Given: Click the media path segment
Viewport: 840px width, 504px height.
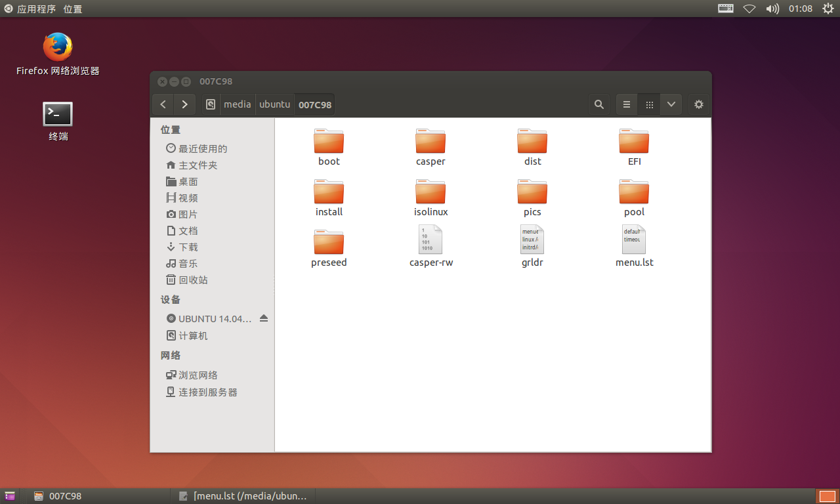Looking at the screenshot, I should (238, 104).
